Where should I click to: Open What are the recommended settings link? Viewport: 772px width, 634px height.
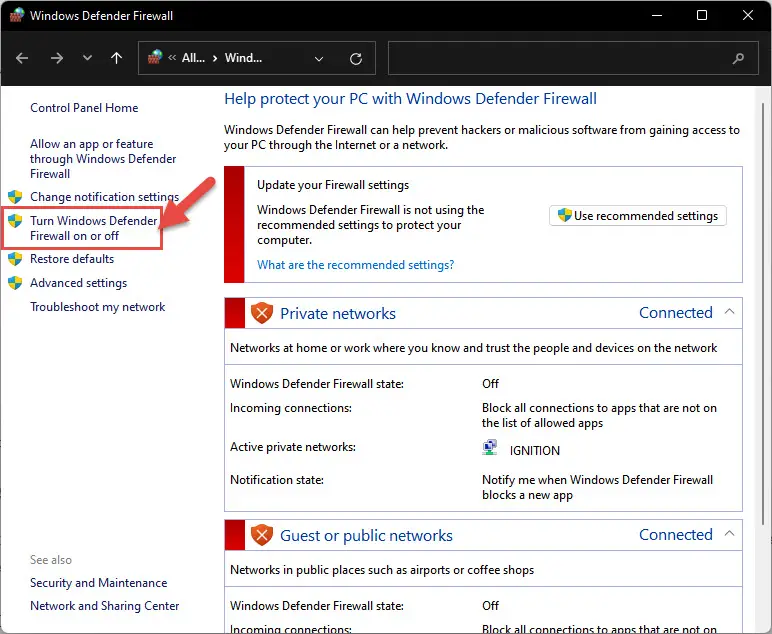[x=355, y=265]
